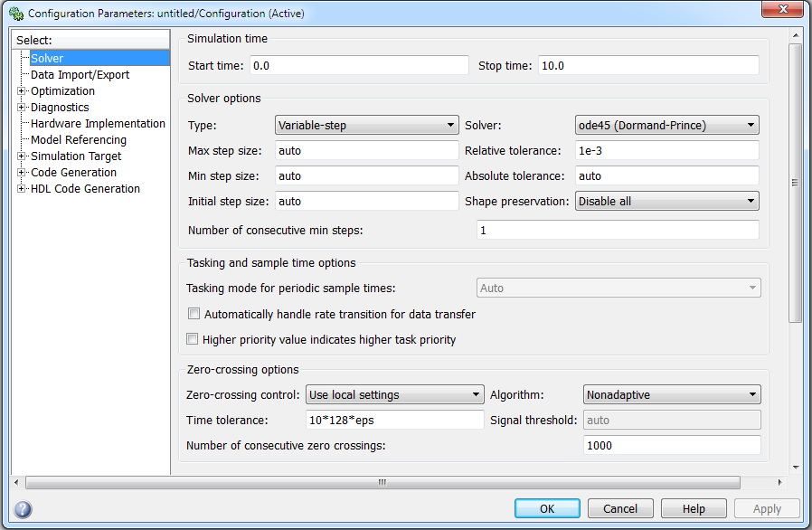The width and height of the screenshot is (812, 530).
Task: Expand the Diagnostics tree node
Action: 21,108
